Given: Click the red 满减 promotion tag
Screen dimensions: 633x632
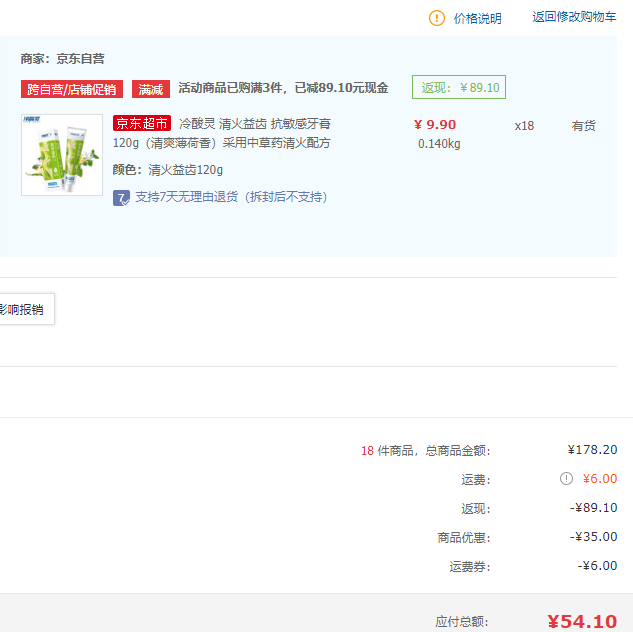Looking at the screenshot, I should point(151,89).
